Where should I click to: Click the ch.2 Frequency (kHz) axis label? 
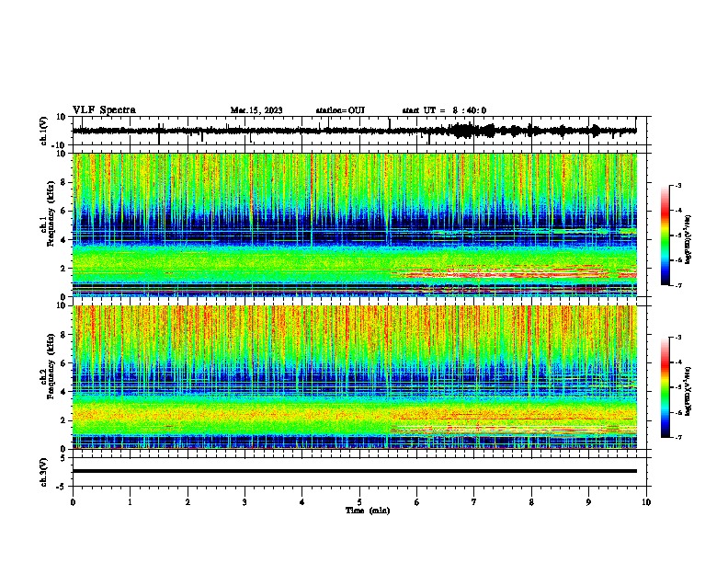click(51, 366)
